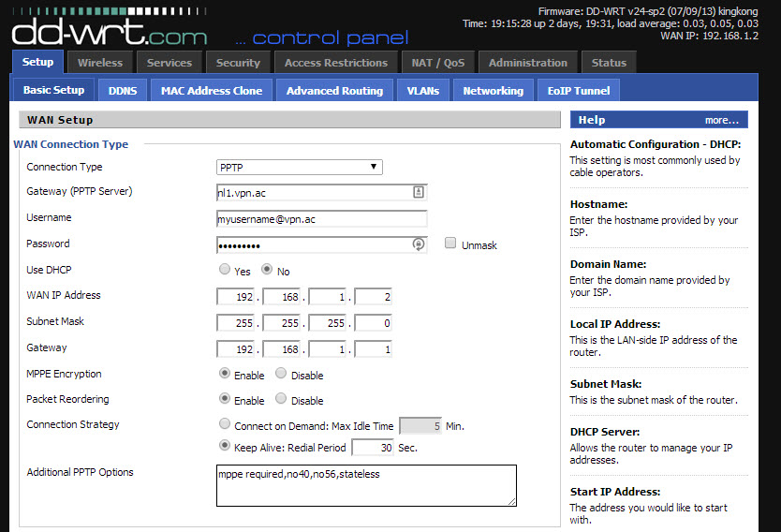The image size is (781, 532).
Task: Enable Packet Reordering
Action: (225, 398)
